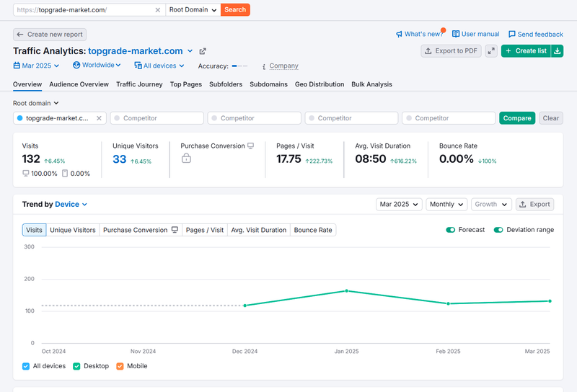Click the devices icon beside All devices
577x392 pixels.
[138, 66]
